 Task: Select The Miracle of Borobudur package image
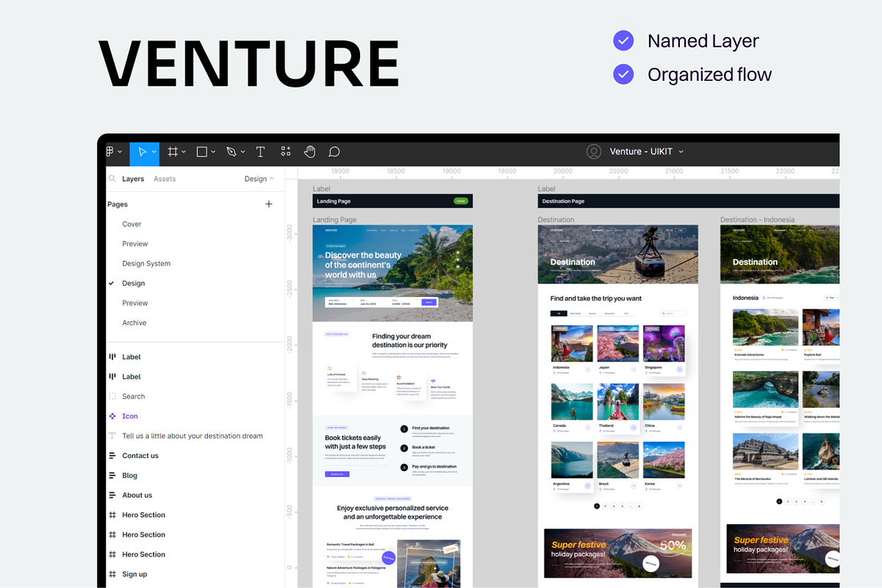766,452
